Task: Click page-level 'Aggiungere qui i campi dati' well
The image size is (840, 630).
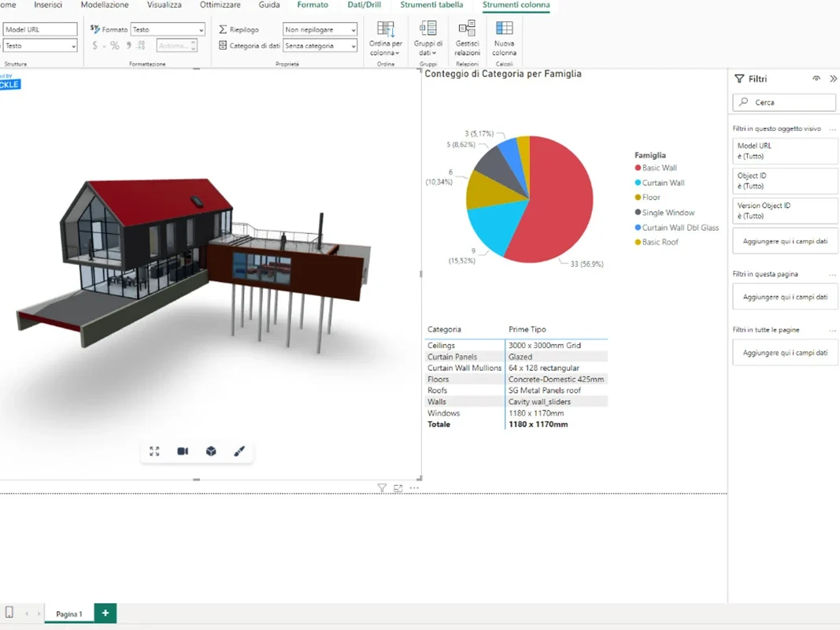Action: [x=785, y=298]
